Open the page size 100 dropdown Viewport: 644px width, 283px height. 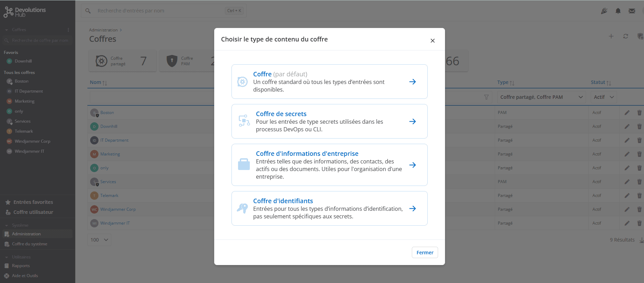pos(99,240)
